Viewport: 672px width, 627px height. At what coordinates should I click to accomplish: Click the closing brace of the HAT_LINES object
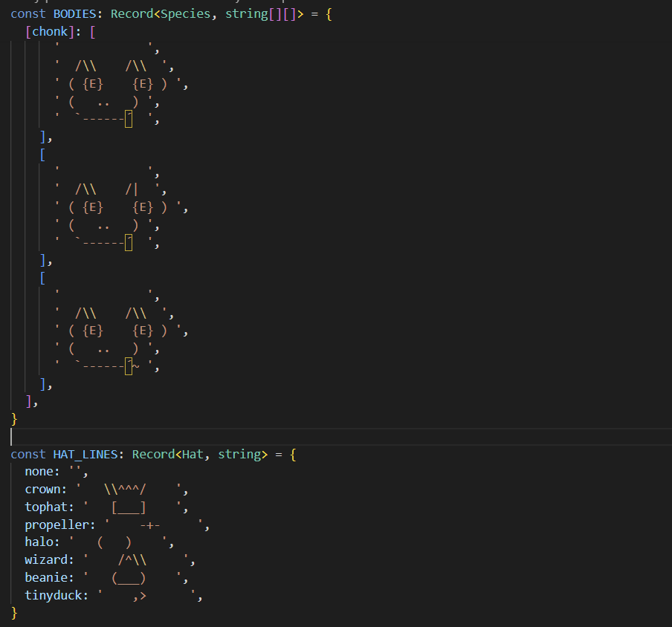coord(14,613)
